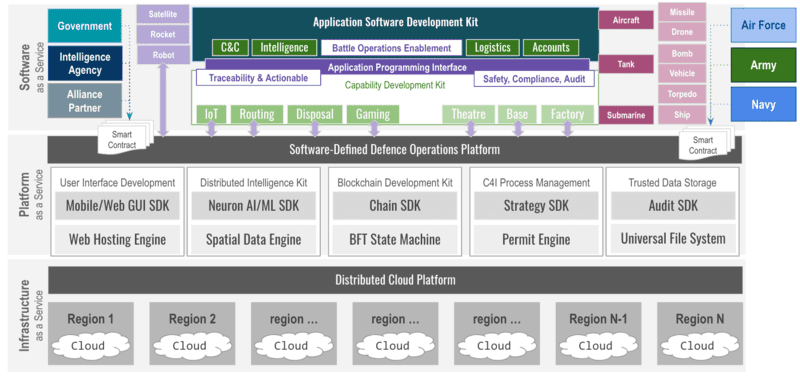The image size is (800, 376).
Task: Select the Satellite box
Action: (x=163, y=14)
